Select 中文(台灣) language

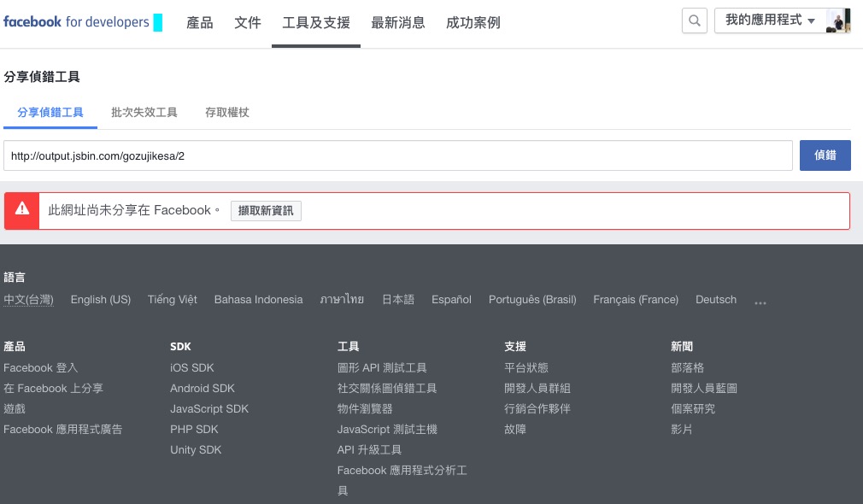(x=28, y=299)
